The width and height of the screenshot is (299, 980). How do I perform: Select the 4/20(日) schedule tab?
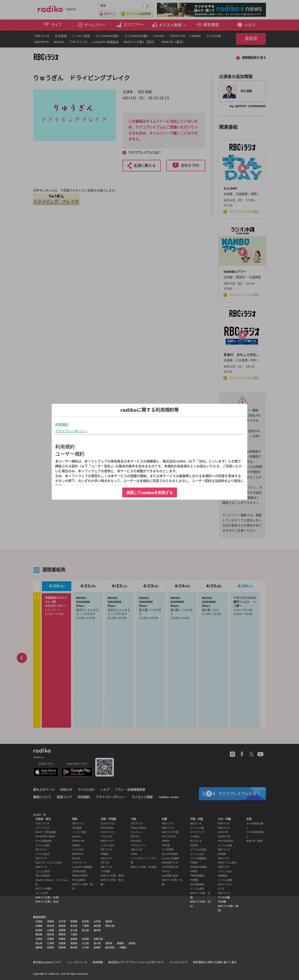tap(56, 586)
